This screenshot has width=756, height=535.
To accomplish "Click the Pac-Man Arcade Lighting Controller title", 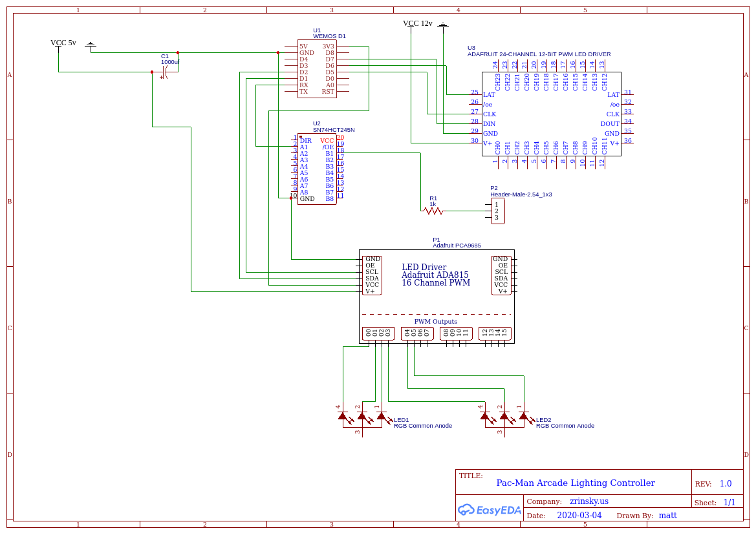I will (x=576, y=483).
